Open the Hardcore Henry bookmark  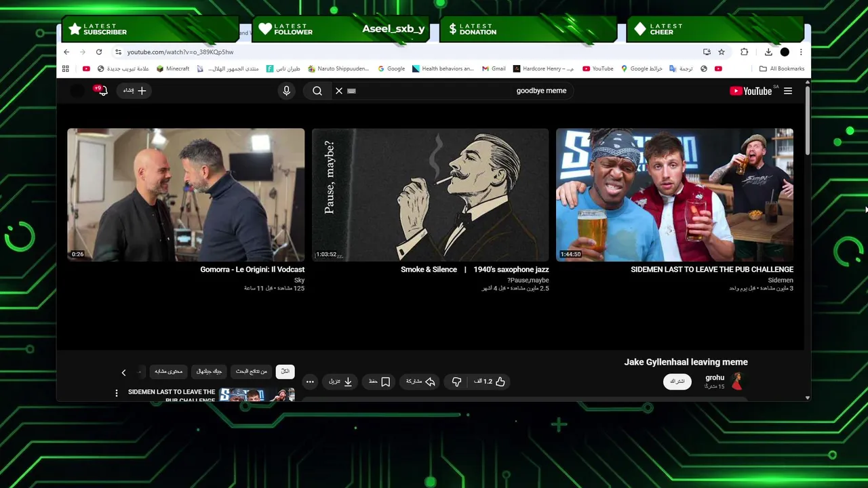point(543,68)
